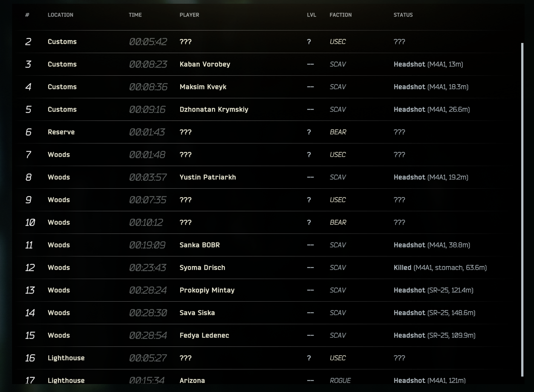Click the time 00:01:48
Viewport: 534px width, 392px height.
[x=147, y=155]
